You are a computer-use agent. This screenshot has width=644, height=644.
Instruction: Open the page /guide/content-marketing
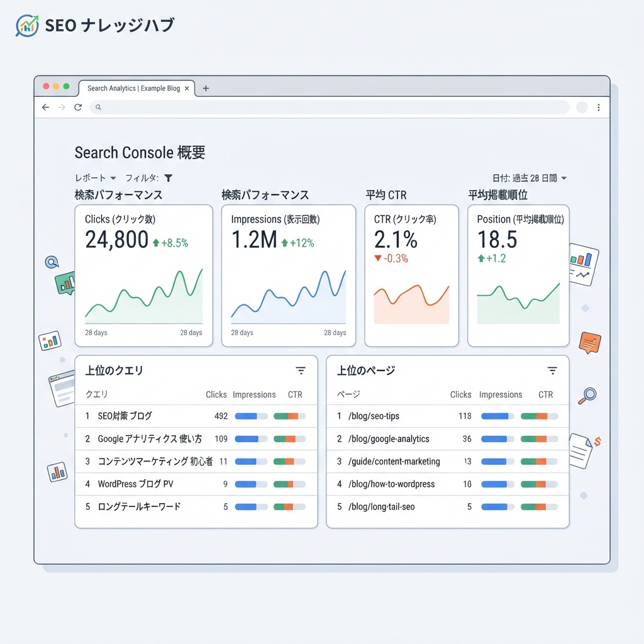(394, 461)
